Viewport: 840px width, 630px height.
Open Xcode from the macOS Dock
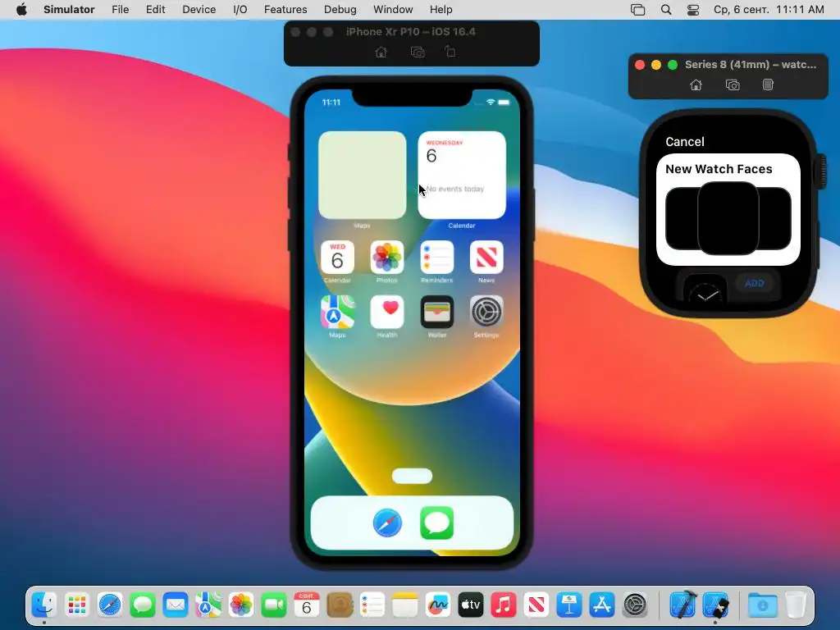point(683,605)
